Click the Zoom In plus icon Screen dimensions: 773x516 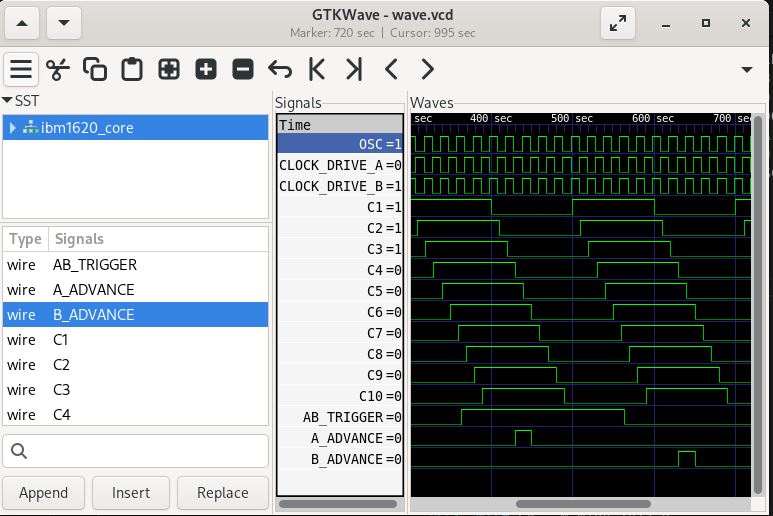[x=206, y=69]
